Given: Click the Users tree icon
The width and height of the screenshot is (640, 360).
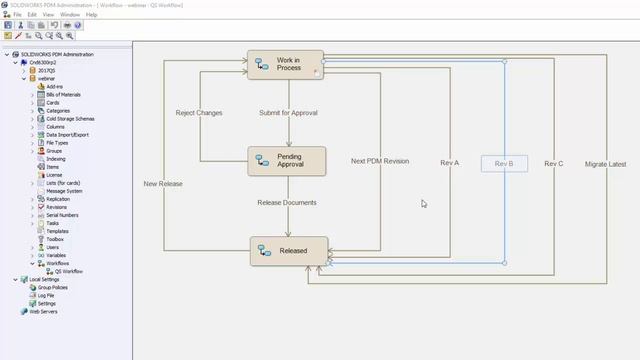Looking at the screenshot, I should click(x=41, y=247).
